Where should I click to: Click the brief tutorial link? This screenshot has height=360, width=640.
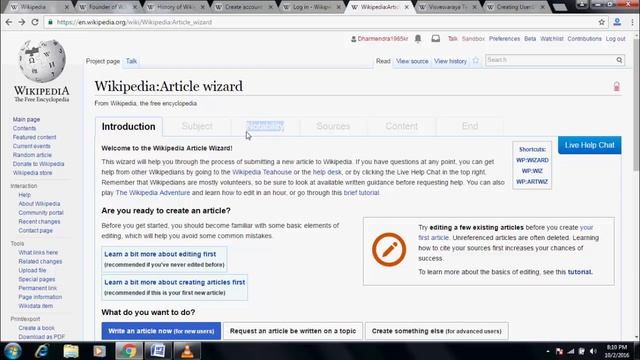361,192
